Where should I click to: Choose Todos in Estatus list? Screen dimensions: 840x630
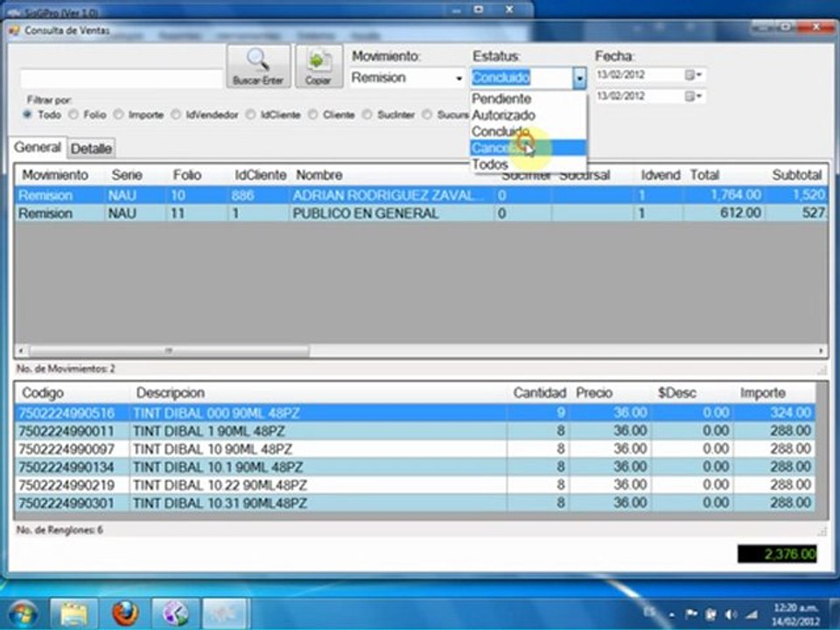point(528,164)
